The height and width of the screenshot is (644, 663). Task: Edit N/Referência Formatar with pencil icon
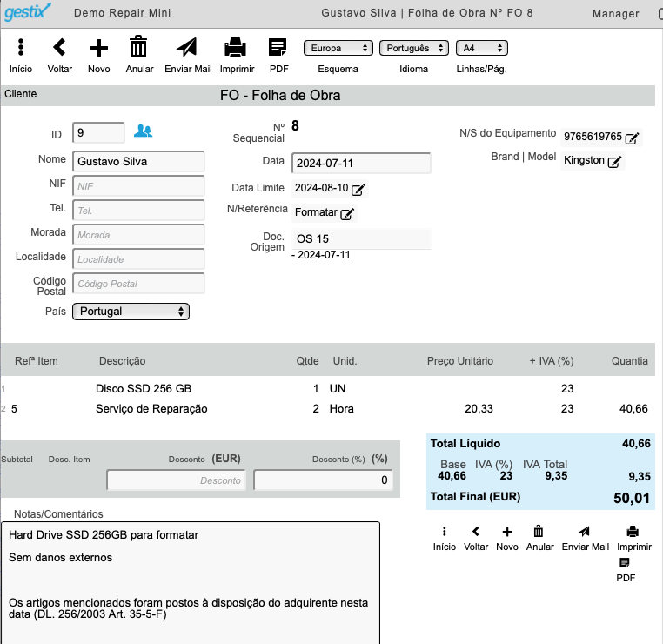(347, 213)
